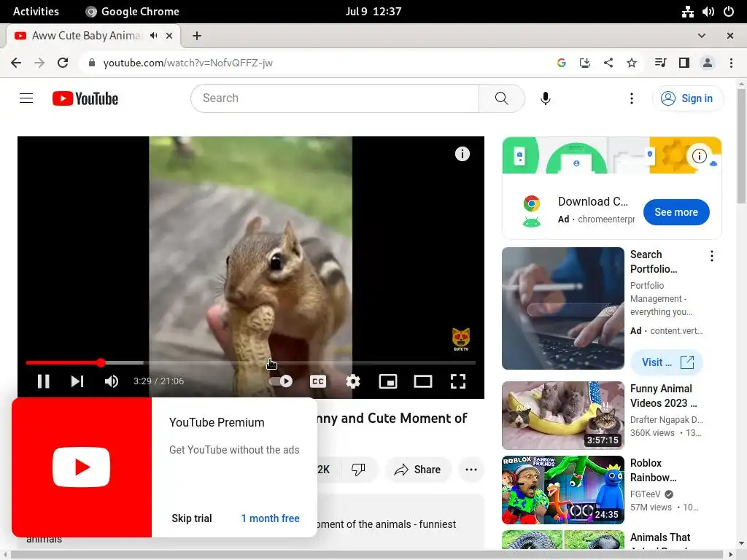Bookmark this tab with star
This screenshot has width=747, height=560.
coord(632,63)
